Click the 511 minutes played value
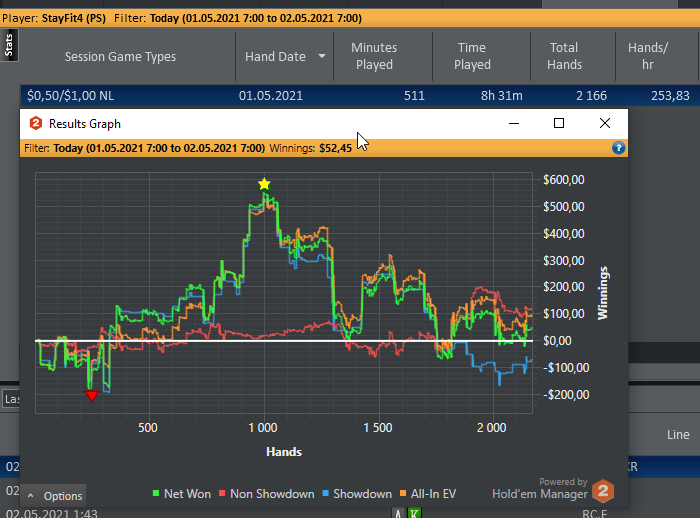 coord(414,96)
